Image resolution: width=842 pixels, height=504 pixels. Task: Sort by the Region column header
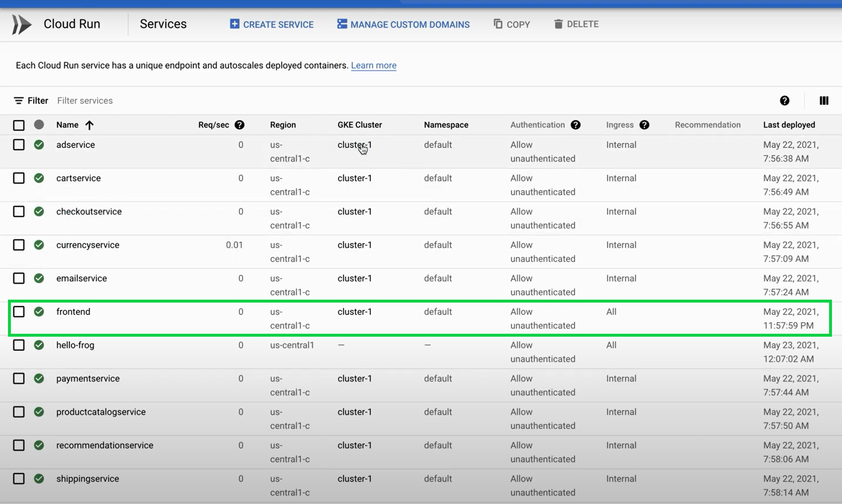283,125
